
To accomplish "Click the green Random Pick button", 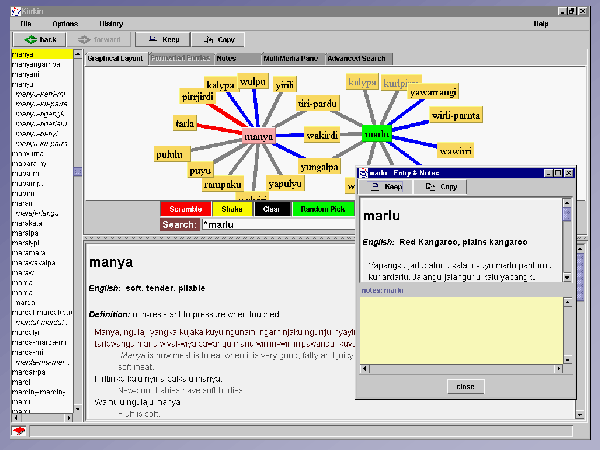I will click(x=322, y=209).
